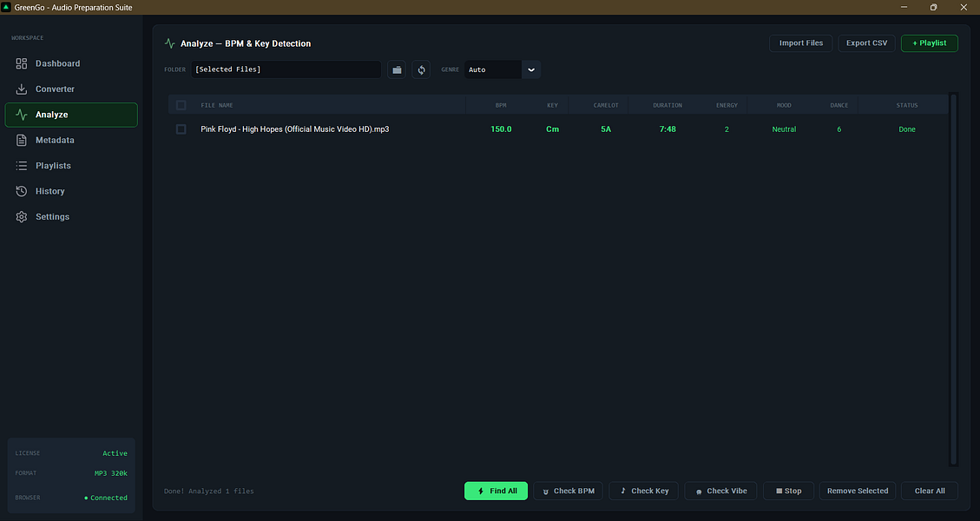Click the Genre Auto combo box
980x521 pixels.
click(503, 69)
